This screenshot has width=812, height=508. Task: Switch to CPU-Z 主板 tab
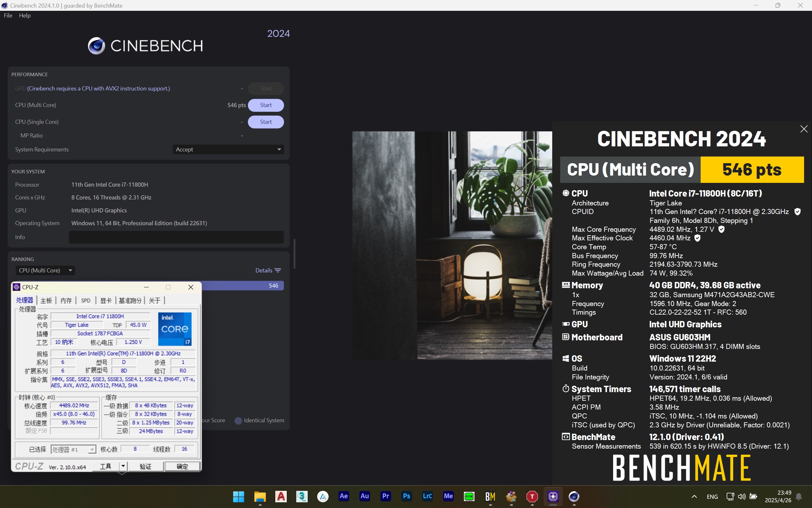point(46,300)
